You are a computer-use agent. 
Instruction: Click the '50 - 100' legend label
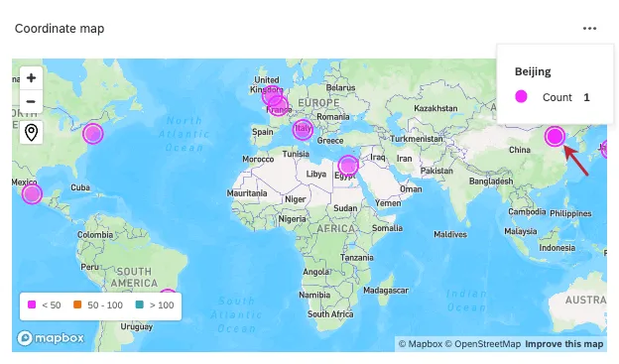click(105, 305)
